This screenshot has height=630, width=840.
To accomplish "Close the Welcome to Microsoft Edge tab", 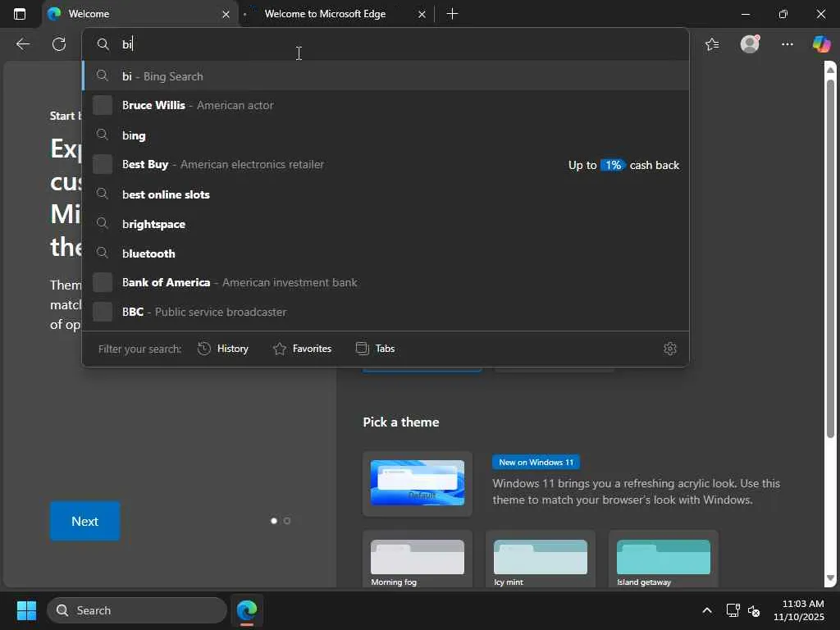I will tap(422, 15).
